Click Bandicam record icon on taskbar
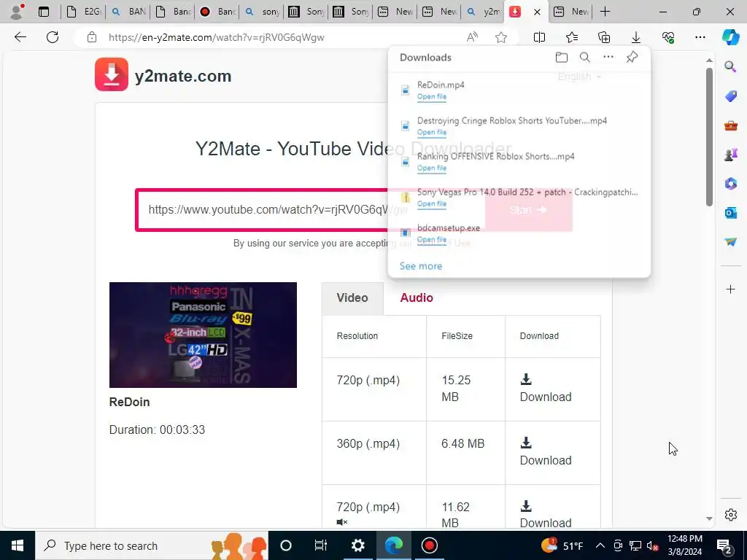Image resolution: width=747 pixels, height=560 pixels. coord(429,545)
